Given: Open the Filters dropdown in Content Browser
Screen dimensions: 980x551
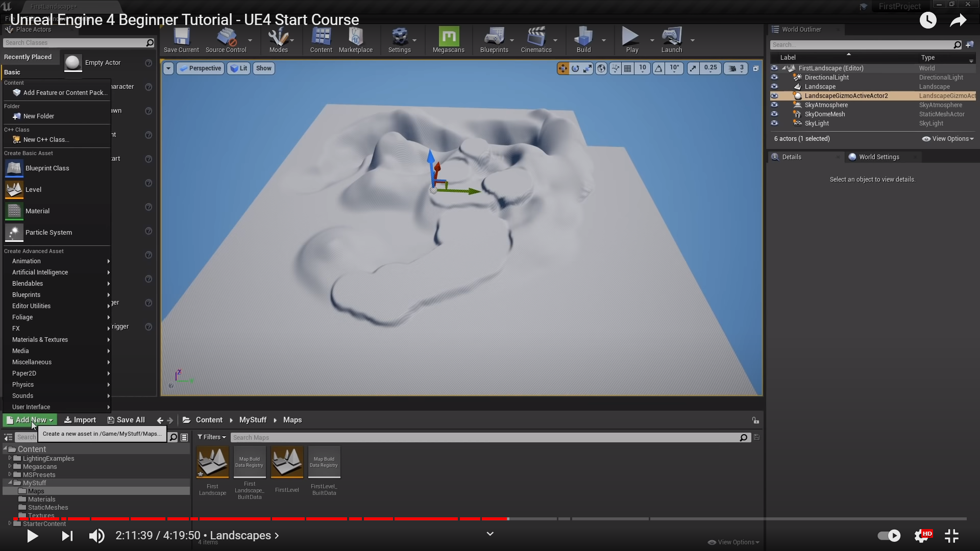Looking at the screenshot, I should (211, 437).
